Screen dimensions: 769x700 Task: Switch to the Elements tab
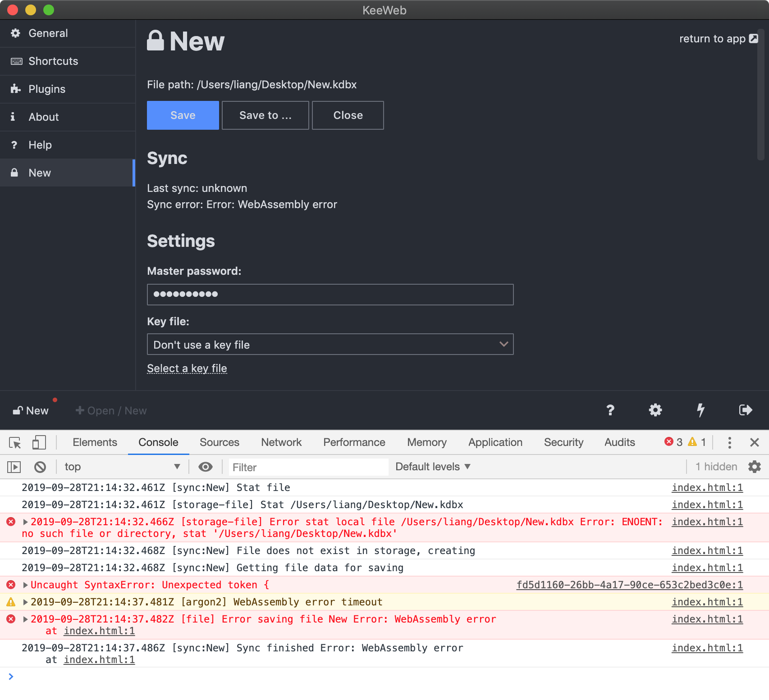coord(95,442)
